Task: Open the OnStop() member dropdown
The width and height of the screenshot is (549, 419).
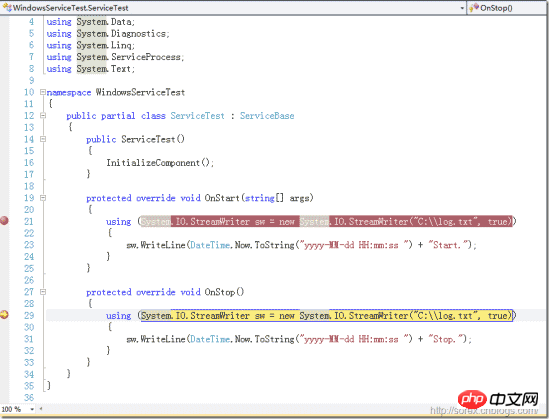Action: [x=508, y=8]
